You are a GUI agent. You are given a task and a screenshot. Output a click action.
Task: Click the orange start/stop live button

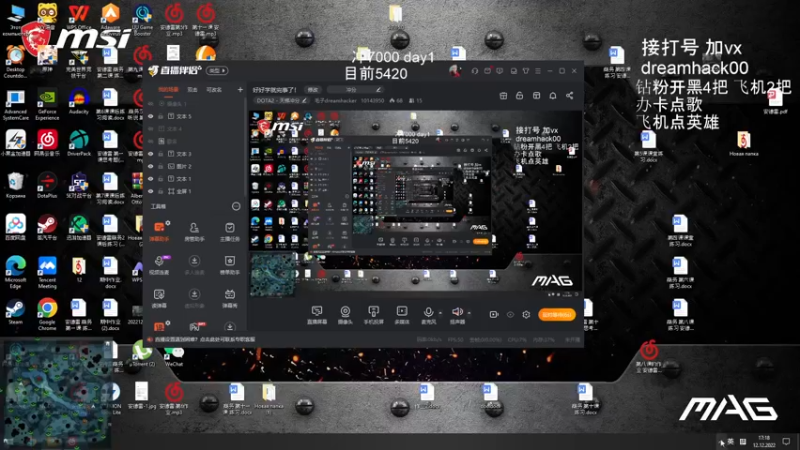[557, 315]
